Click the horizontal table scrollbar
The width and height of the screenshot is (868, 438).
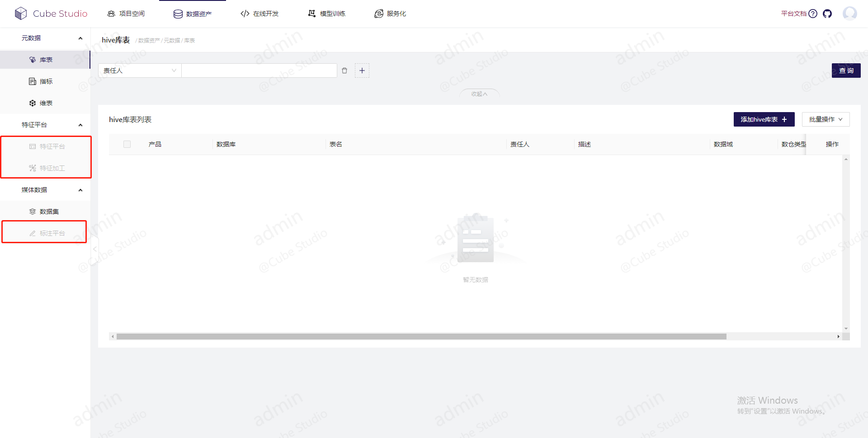coord(421,337)
